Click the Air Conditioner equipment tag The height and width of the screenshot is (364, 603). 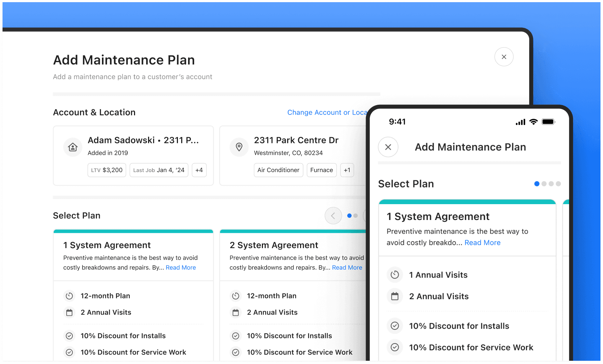[278, 170]
